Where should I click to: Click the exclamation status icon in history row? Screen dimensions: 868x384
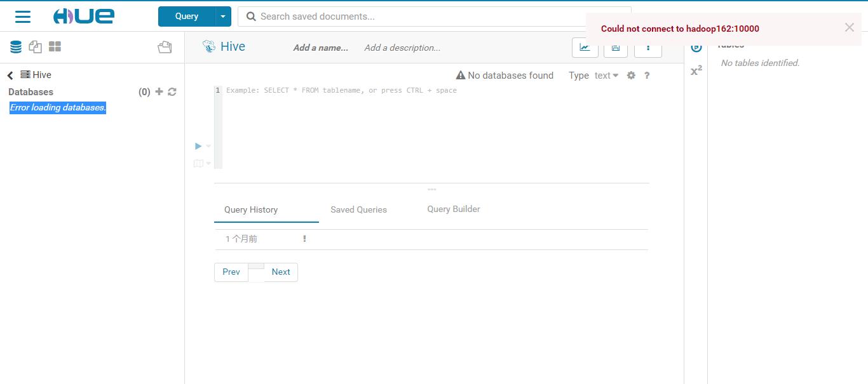(x=304, y=239)
